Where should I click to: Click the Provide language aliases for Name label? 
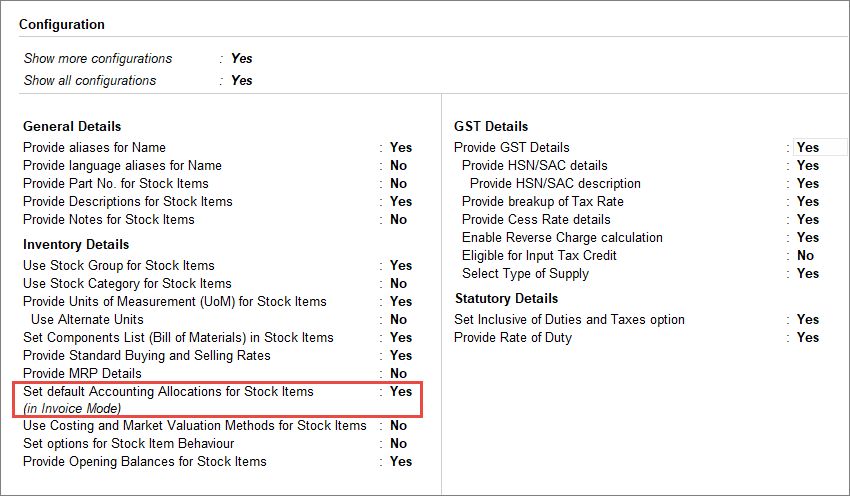(123, 165)
